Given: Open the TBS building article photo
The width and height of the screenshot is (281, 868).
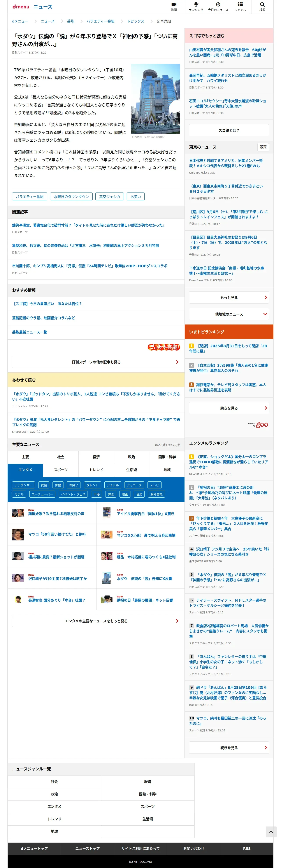Looking at the screenshot, I should [156, 99].
